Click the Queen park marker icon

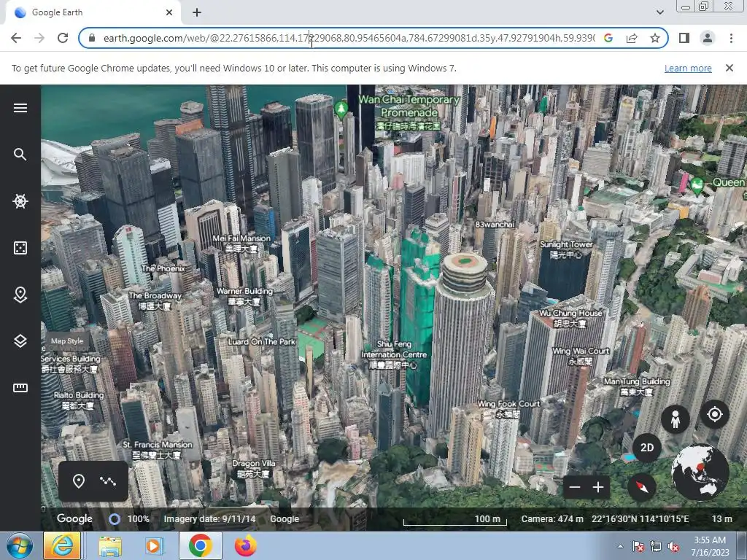[x=697, y=186]
